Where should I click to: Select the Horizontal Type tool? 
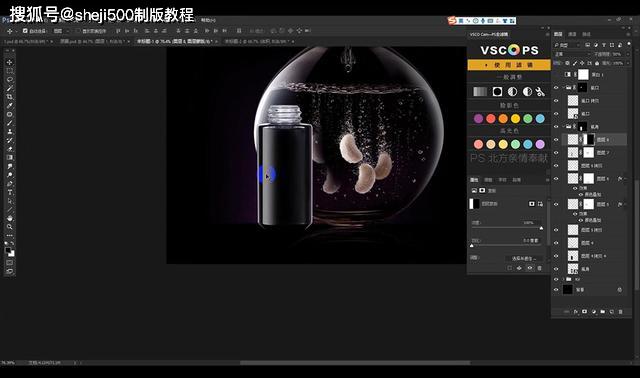pyautogui.click(x=9, y=192)
